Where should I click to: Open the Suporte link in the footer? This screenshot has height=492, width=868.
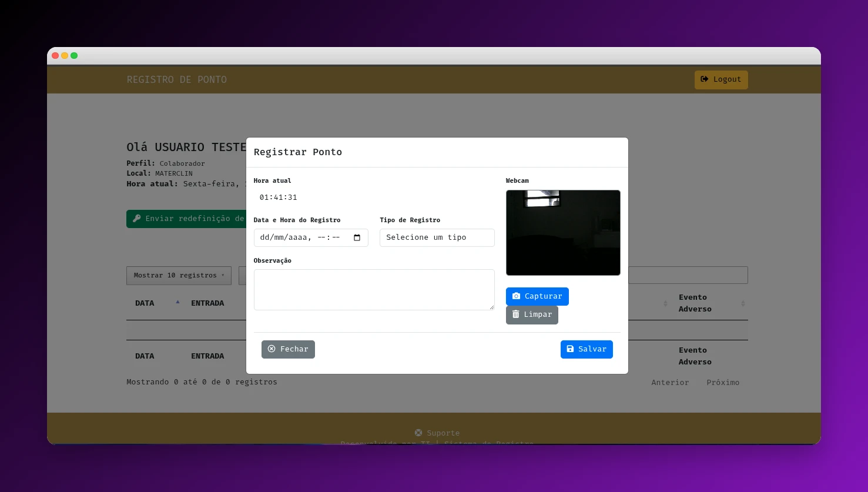tap(437, 433)
